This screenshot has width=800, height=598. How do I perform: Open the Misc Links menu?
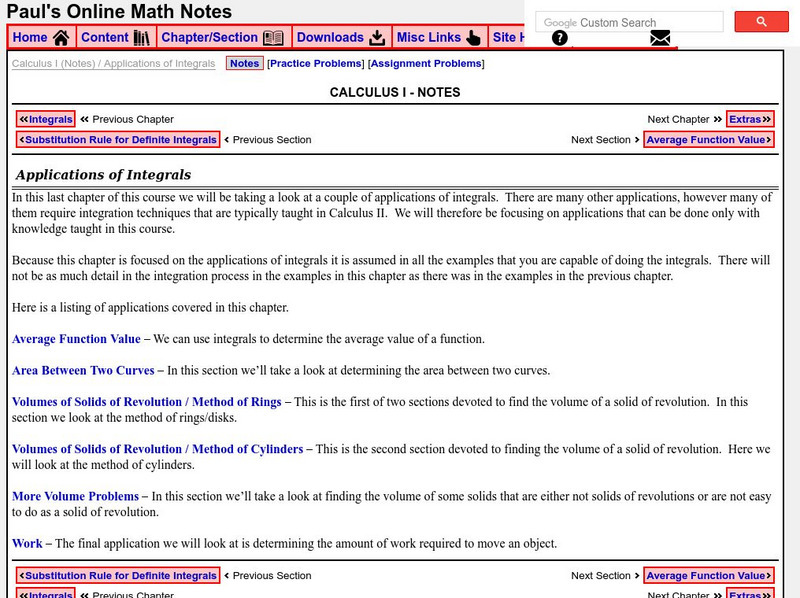coord(439,37)
